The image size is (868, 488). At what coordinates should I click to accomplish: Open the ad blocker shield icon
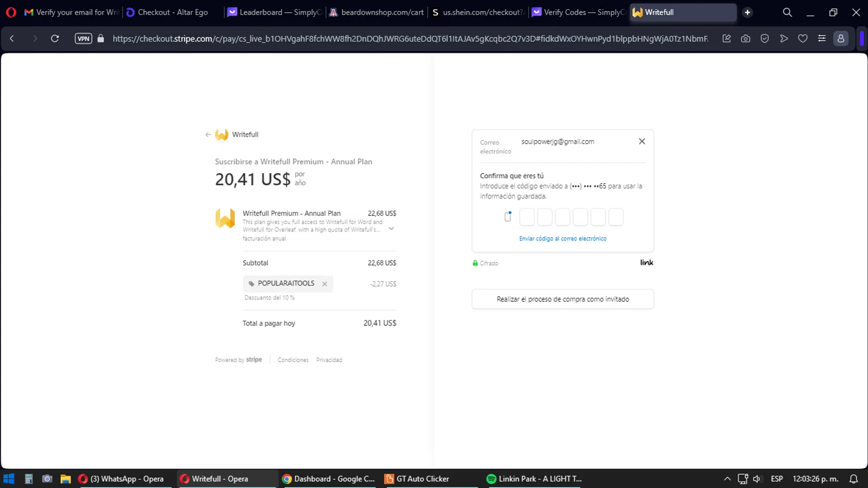pos(764,39)
